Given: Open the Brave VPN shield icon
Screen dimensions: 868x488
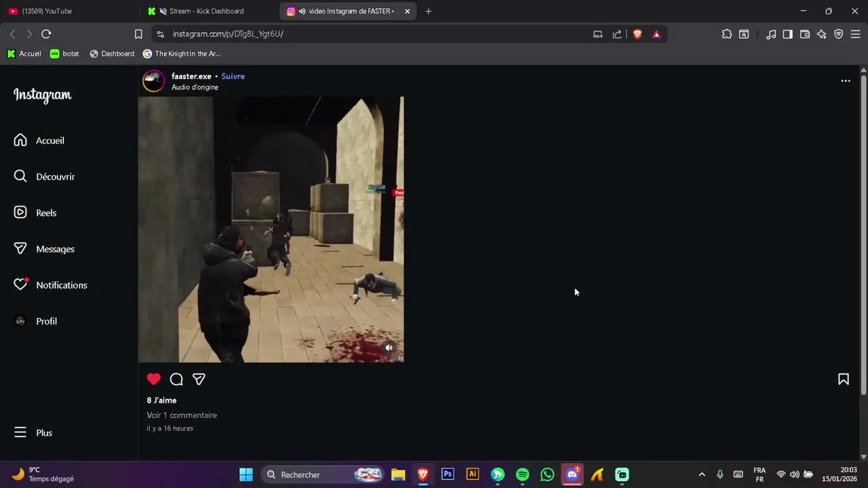Looking at the screenshot, I should 839,34.
